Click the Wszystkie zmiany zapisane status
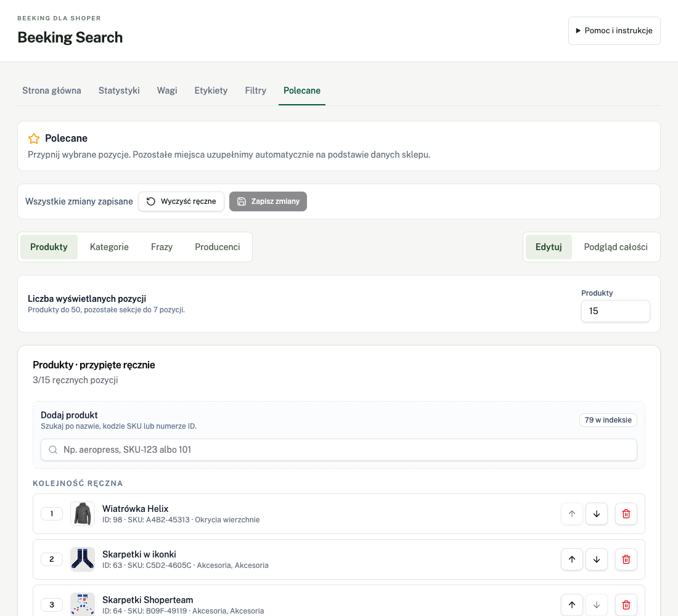This screenshot has width=678, height=616. (79, 201)
